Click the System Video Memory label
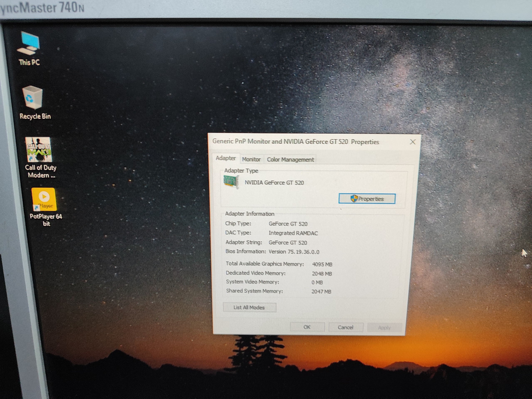 coord(252,282)
